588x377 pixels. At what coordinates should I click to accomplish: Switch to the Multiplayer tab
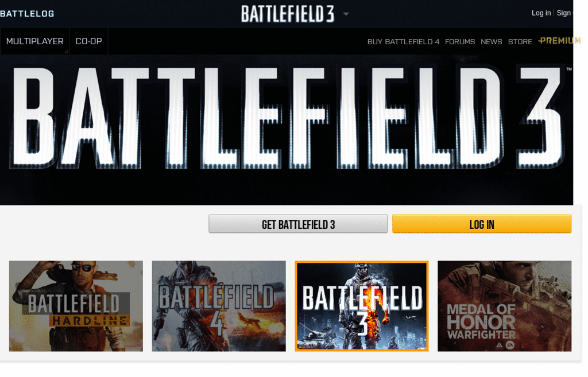click(35, 41)
